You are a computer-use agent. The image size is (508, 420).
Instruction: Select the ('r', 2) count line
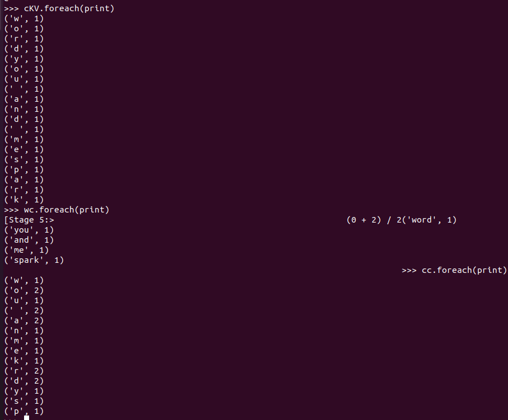[23, 371]
